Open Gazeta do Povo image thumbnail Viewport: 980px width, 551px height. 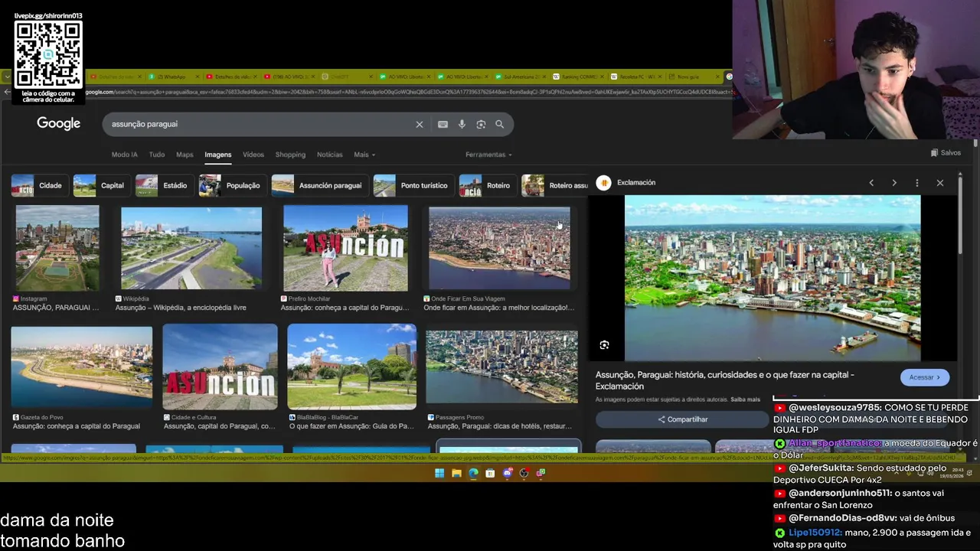pyautogui.click(x=82, y=367)
